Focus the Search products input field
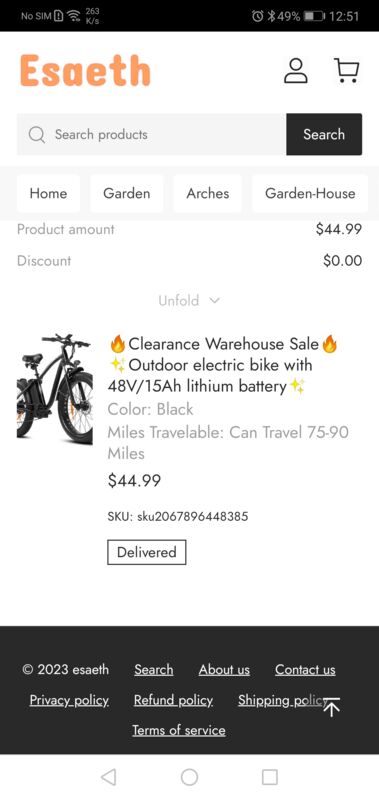Viewport: 379px width, 800px height. point(151,134)
